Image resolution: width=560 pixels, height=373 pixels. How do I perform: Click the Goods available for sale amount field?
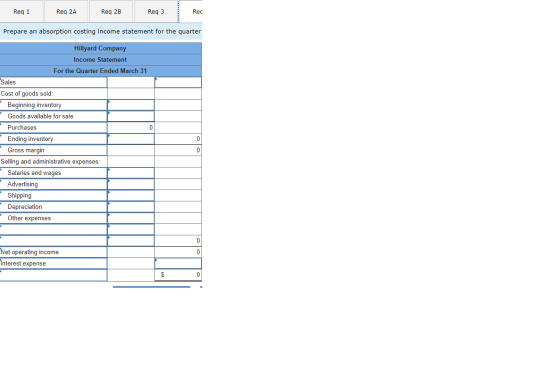pyautogui.click(x=131, y=116)
